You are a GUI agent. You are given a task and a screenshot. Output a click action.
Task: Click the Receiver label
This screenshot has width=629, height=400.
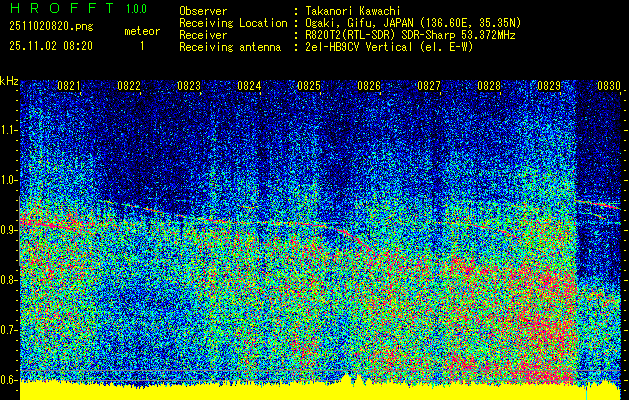pyautogui.click(x=203, y=35)
